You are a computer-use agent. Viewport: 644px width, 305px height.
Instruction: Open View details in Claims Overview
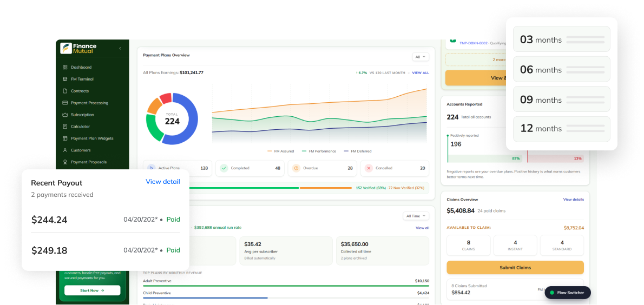[x=573, y=200]
